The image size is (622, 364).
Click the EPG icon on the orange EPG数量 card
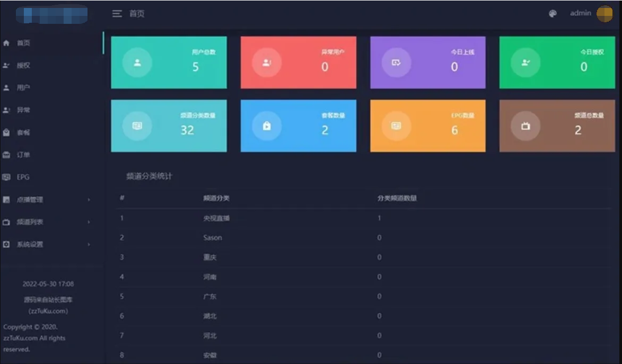[396, 126]
